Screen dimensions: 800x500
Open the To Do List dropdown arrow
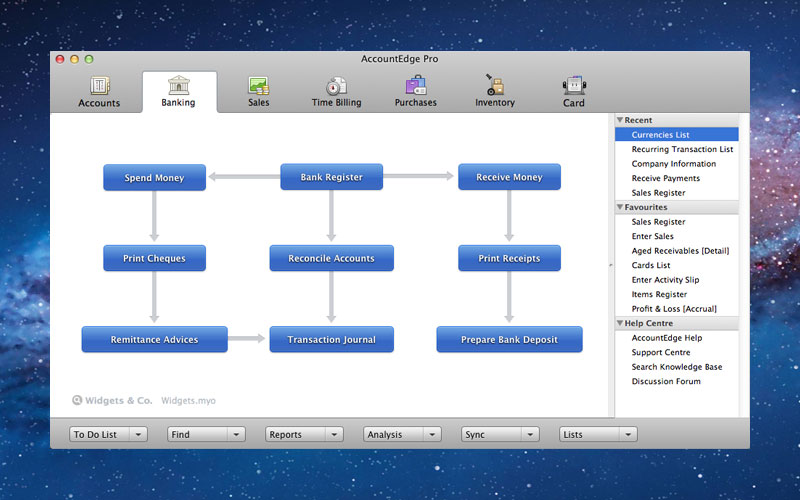tap(138, 435)
